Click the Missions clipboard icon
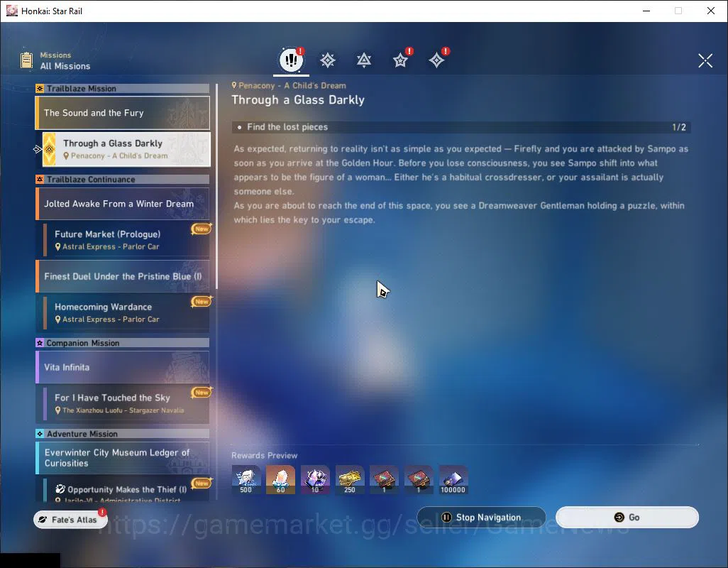 tap(27, 60)
